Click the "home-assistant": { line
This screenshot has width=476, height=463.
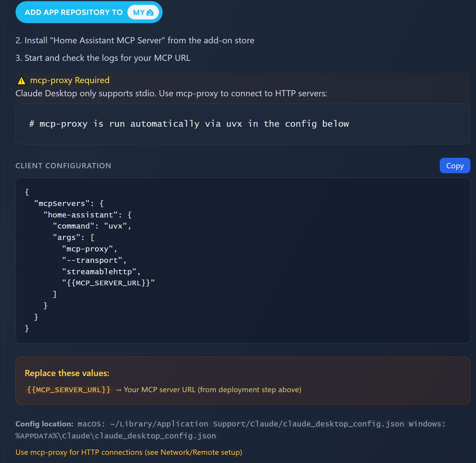pyautogui.click(x=87, y=215)
